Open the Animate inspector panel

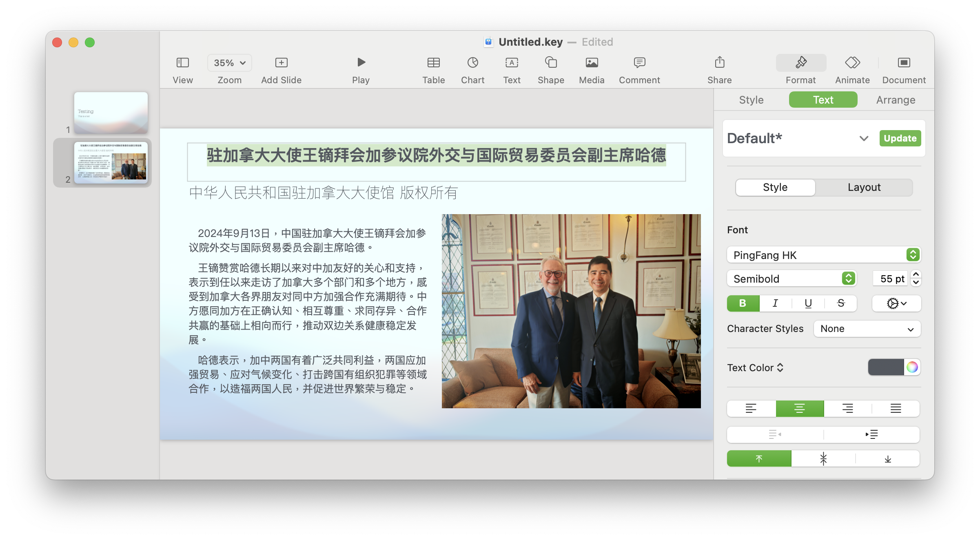852,62
